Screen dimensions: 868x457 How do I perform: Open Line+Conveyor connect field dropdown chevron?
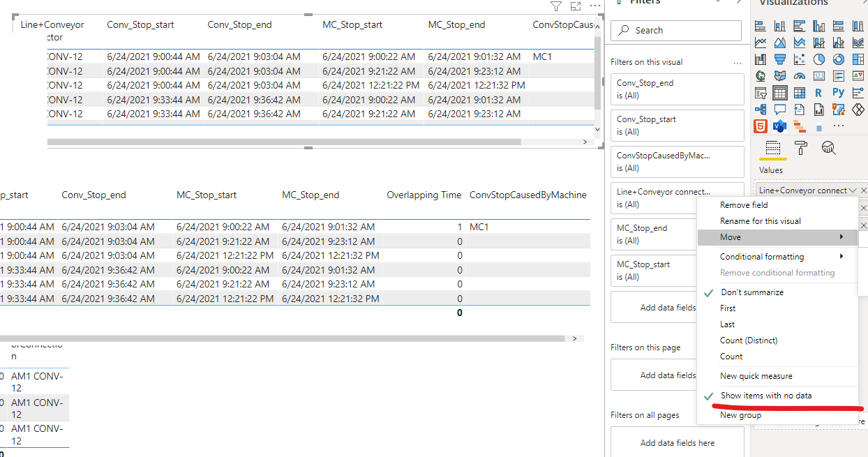click(x=853, y=190)
